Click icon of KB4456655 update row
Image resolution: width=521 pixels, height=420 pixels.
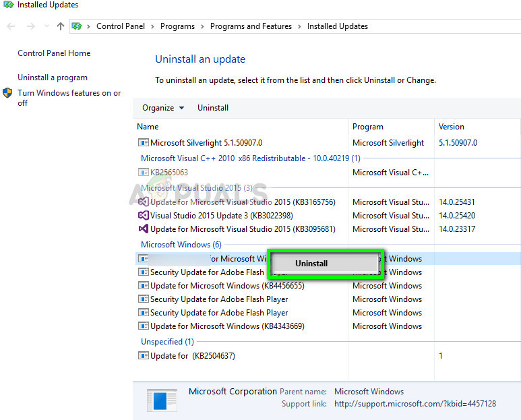point(143,285)
